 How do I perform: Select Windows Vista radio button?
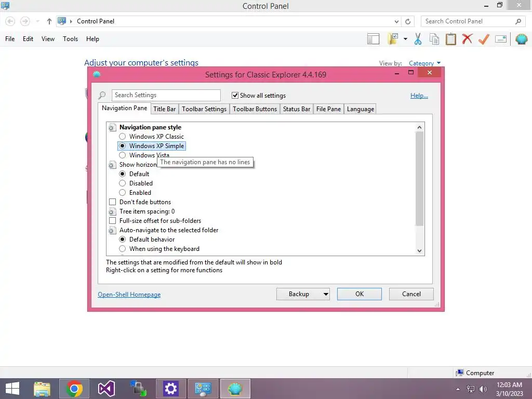tap(123, 155)
